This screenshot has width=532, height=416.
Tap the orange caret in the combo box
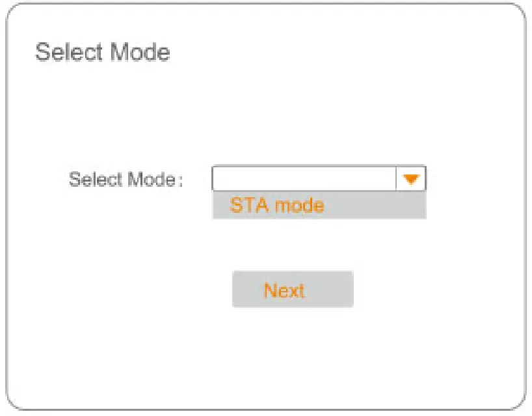coord(410,178)
